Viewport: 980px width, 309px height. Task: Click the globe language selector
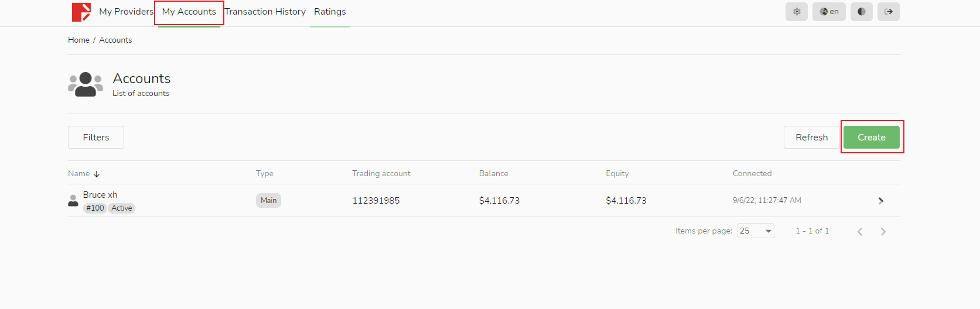coord(829,12)
